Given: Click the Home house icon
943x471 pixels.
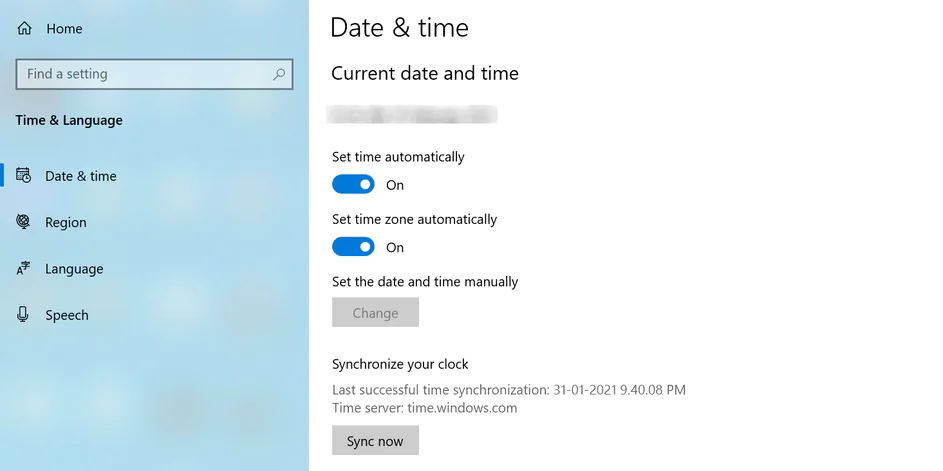Looking at the screenshot, I should click(x=24, y=29).
